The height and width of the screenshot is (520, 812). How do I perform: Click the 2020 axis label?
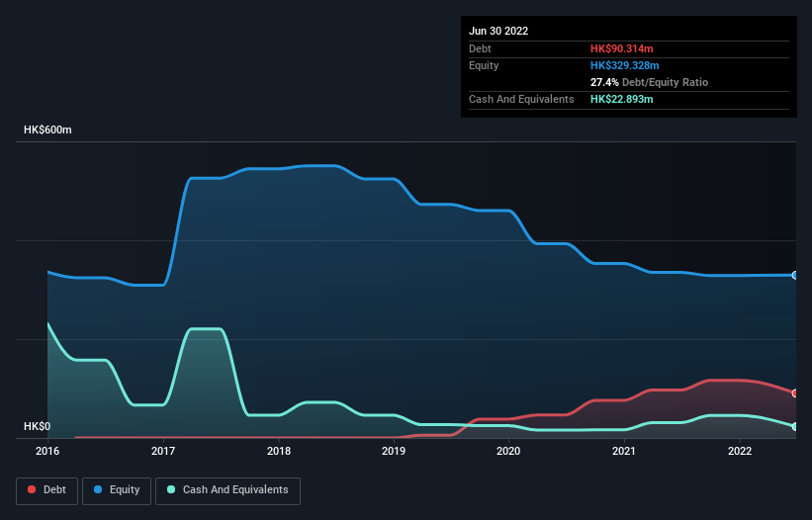coord(508,451)
